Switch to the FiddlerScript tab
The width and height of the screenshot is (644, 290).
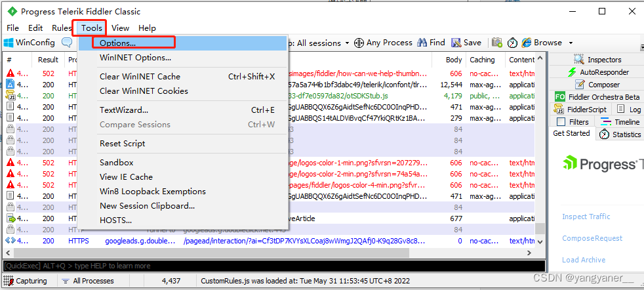(x=580, y=110)
